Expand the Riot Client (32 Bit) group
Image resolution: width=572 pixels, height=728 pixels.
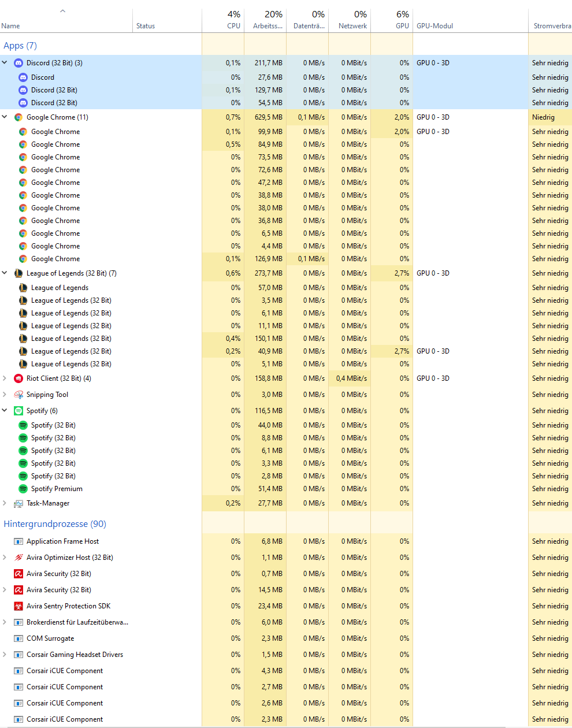(x=5, y=378)
